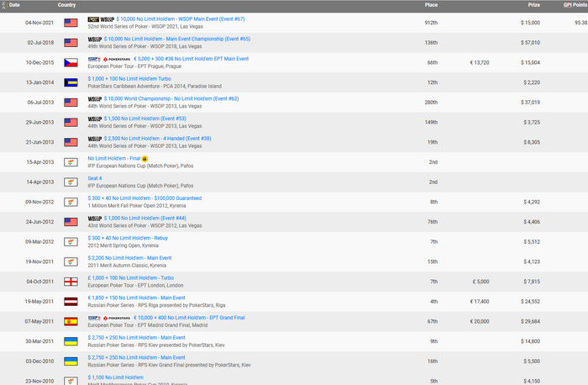This screenshot has height=385, width=588.
Task: Open the $300 + 40 Rebuy event link
Action: pos(128,238)
